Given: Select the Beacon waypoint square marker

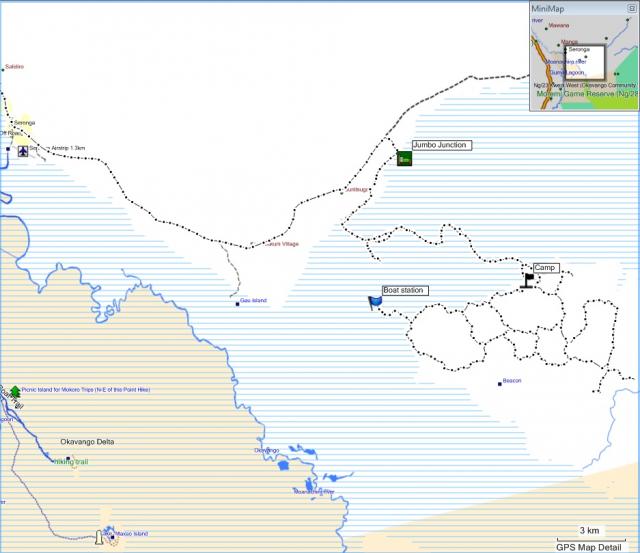Looking at the screenshot, I should tap(499, 382).
